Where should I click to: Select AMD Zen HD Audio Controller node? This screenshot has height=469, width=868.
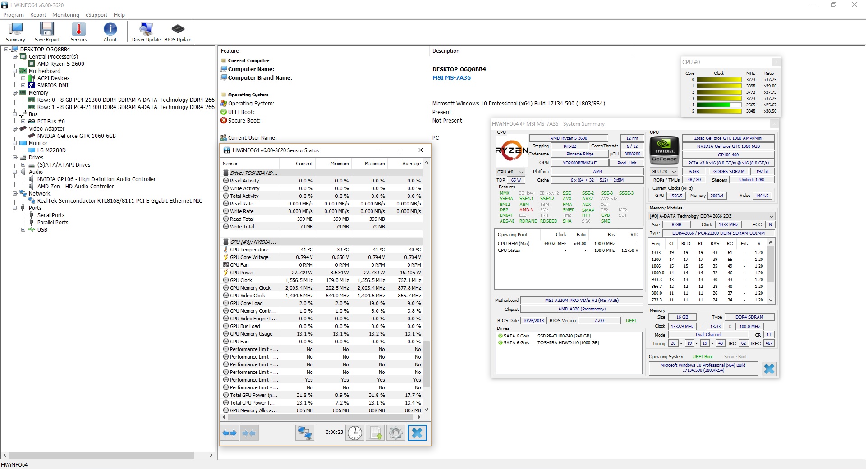point(75,187)
